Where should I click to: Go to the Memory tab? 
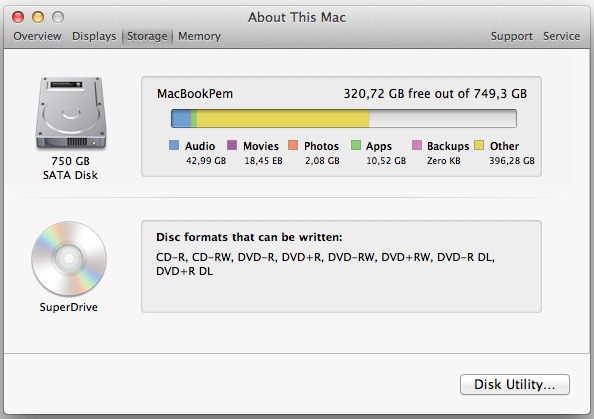pyautogui.click(x=199, y=36)
